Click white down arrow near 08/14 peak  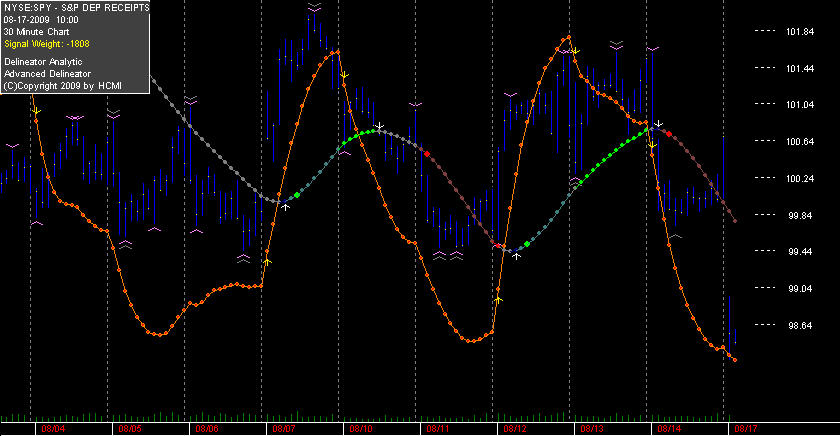tap(659, 124)
